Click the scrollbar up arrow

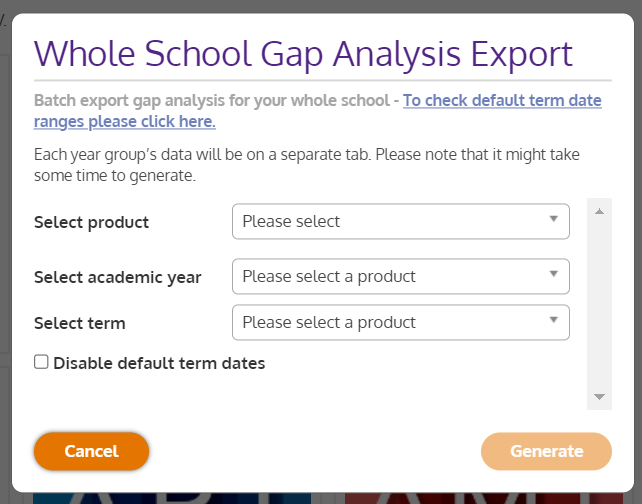tap(599, 212)
